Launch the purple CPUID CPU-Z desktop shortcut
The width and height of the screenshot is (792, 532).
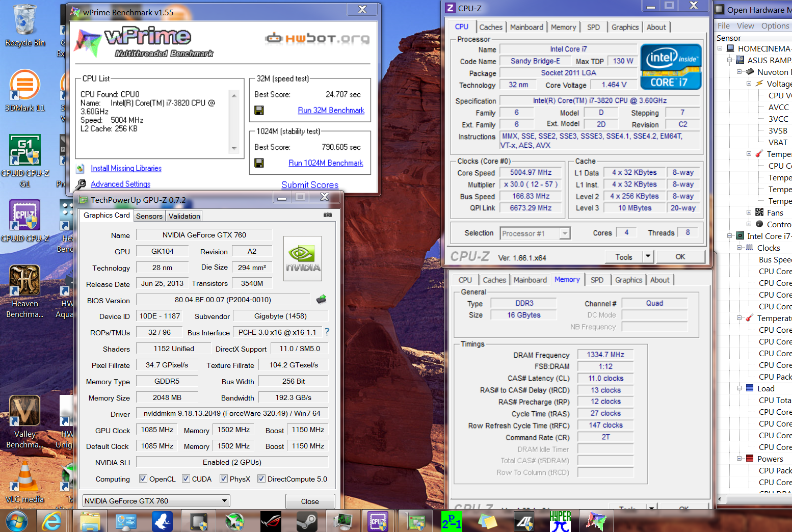25,221
